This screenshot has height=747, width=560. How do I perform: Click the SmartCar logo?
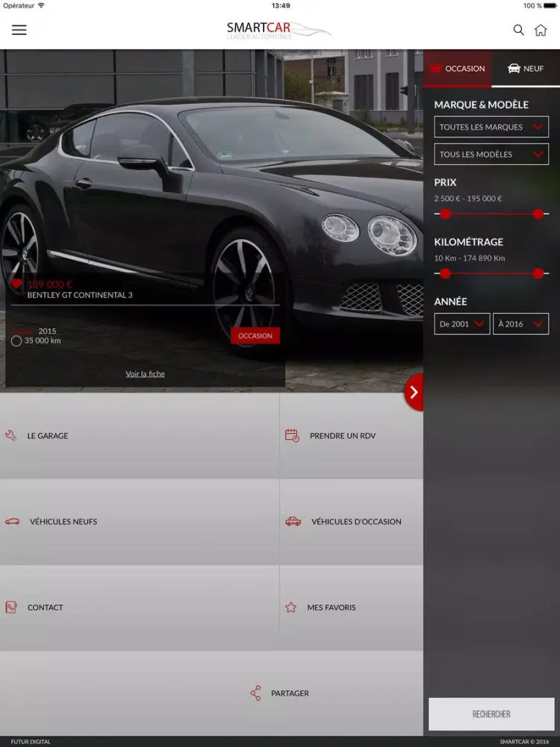[279, 30]
